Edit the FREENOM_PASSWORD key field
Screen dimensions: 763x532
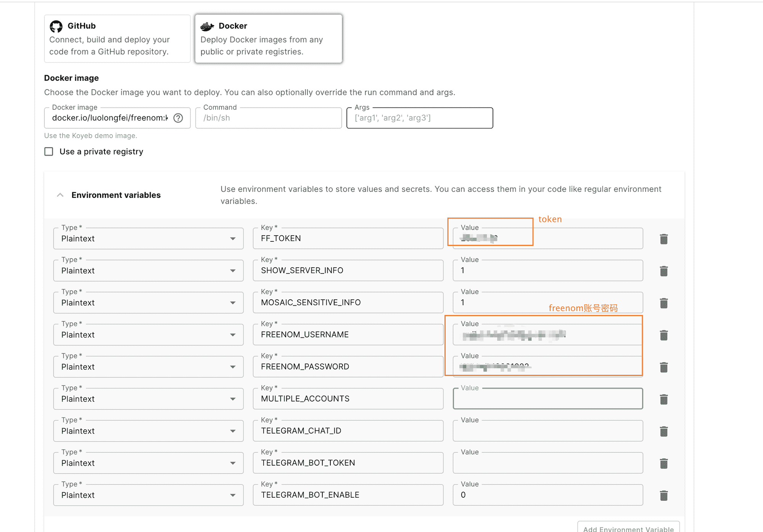coord(348,366)
